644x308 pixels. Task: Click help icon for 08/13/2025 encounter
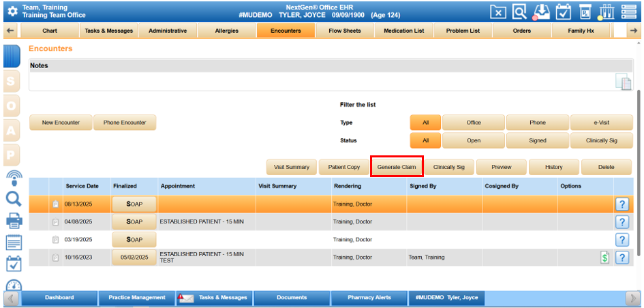click(622, 204)
